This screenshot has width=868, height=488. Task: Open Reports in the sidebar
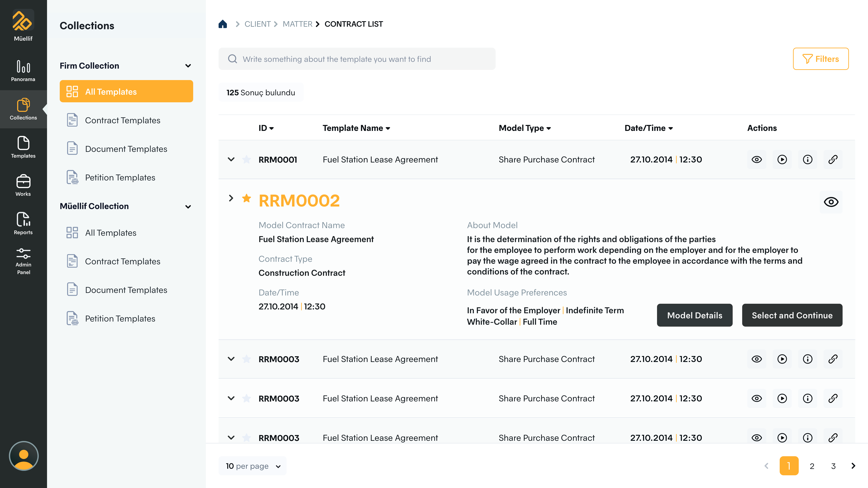point(23,224)
